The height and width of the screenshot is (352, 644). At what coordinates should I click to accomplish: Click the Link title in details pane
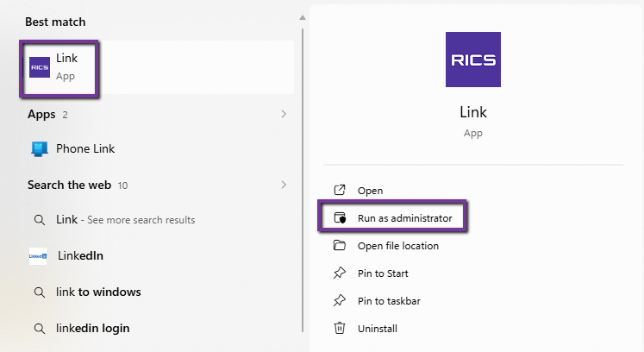click(473, 112)
